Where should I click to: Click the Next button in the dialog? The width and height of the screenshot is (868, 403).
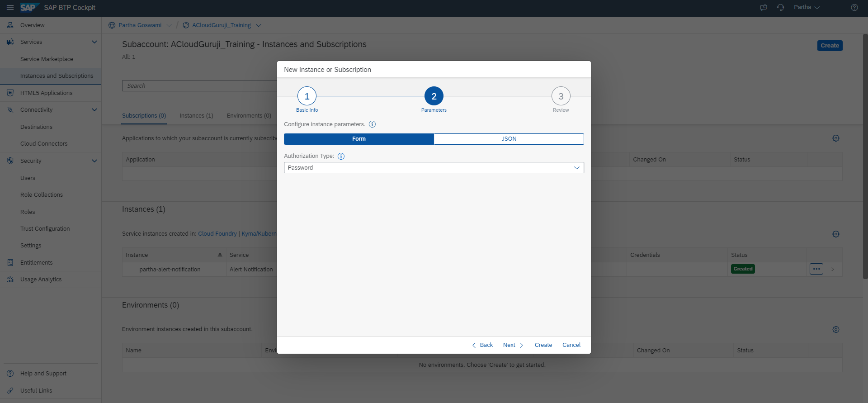pos(513,345)
